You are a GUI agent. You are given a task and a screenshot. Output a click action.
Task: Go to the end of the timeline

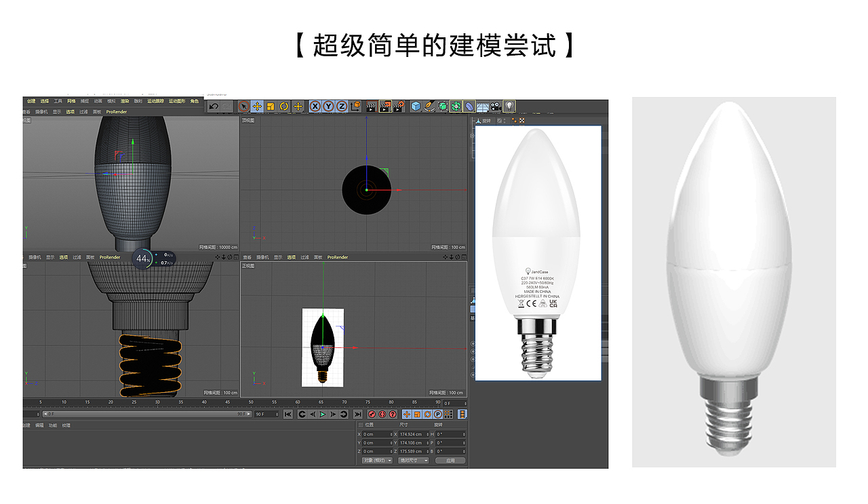click(358, 414)
